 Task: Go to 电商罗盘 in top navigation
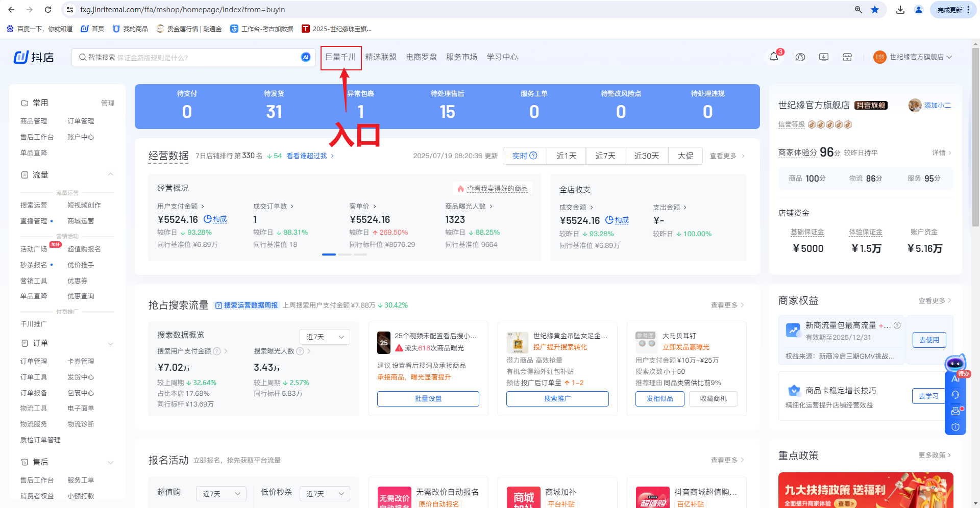421,57
